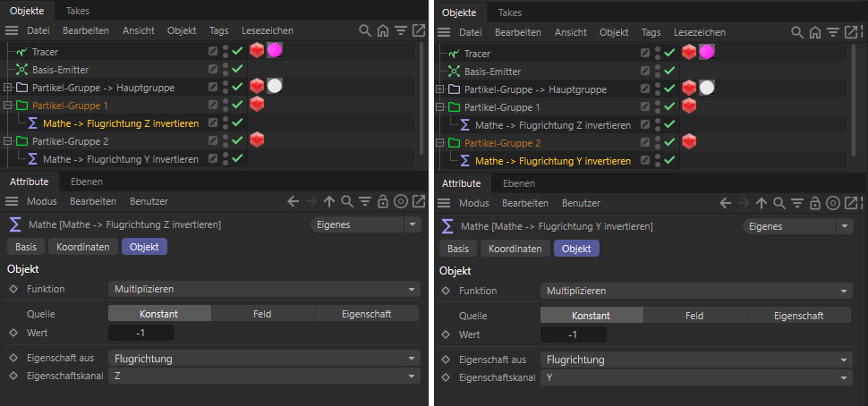Switch to Ebenen tab in right panel
This screenshot has height=406, width=868.
pos(519,183)
